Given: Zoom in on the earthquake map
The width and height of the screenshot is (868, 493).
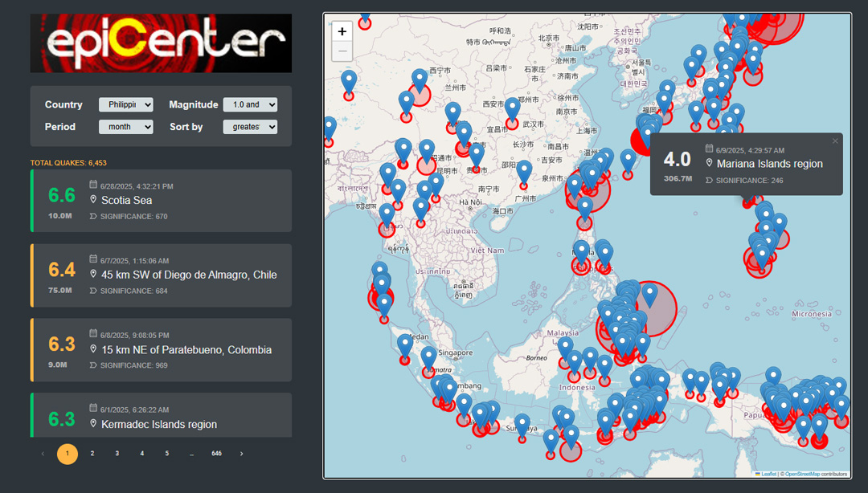Looking at the screenshot, I should [342, 32].
